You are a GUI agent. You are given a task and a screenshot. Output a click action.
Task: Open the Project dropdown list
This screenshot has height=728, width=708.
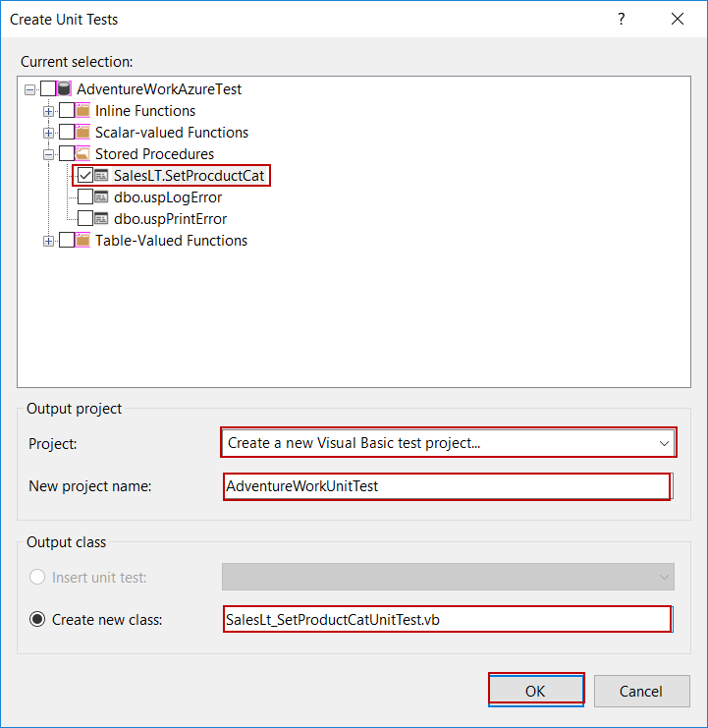pos(664,443)
